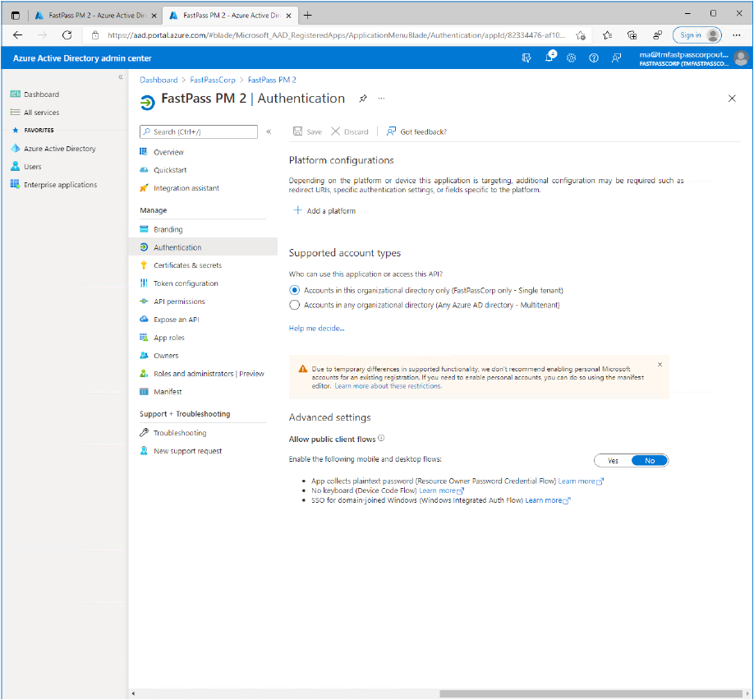Image resolution: width=754 pixels, height=700 pixels.
Task: Open the portal settings gear icon
Action: (572, 58)
